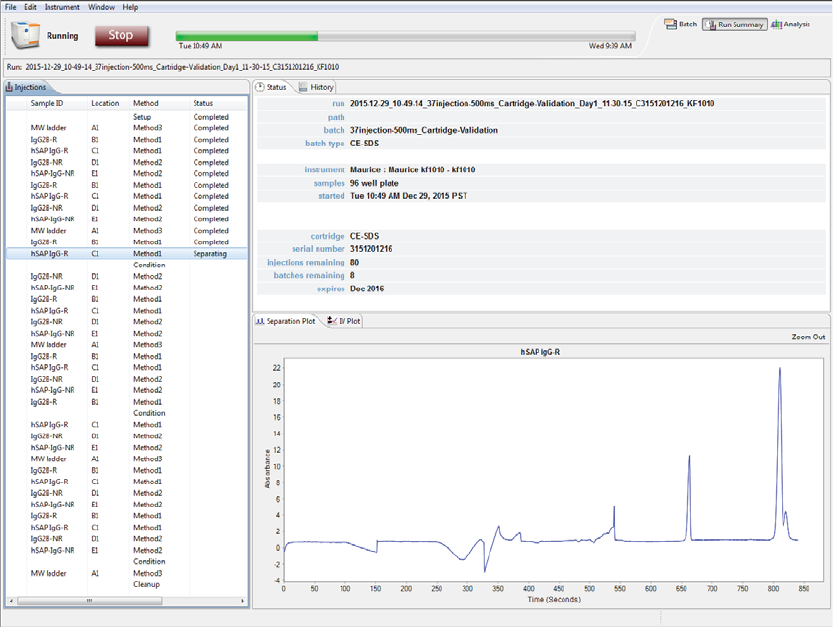Click Zoom Out on the plot
The height and width of the screenshot is (627, 833).
808,337
